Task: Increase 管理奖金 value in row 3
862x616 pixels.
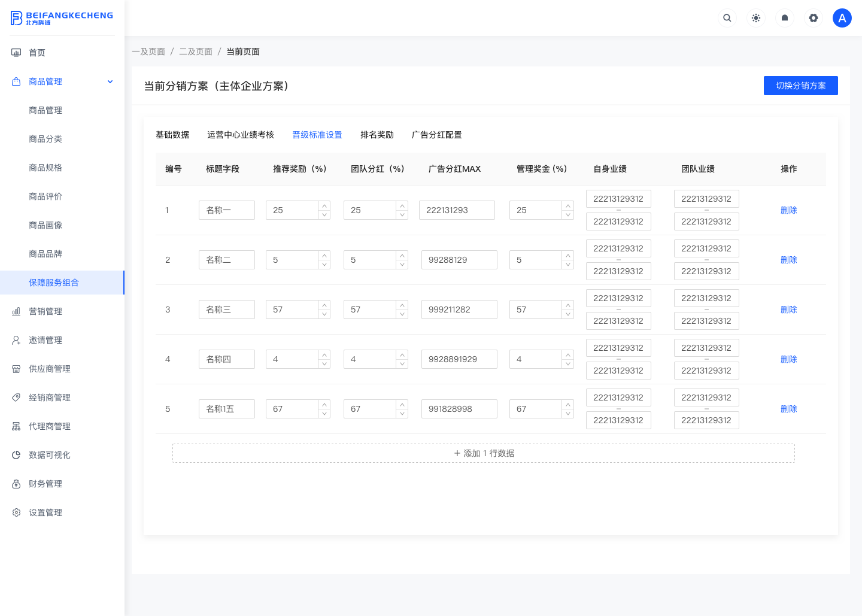Action: tap(568, 305)
